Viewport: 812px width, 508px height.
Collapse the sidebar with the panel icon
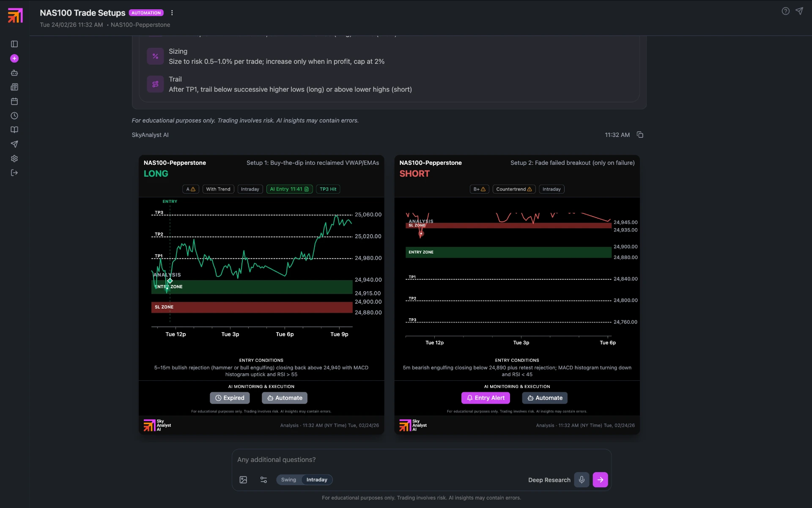14,44
